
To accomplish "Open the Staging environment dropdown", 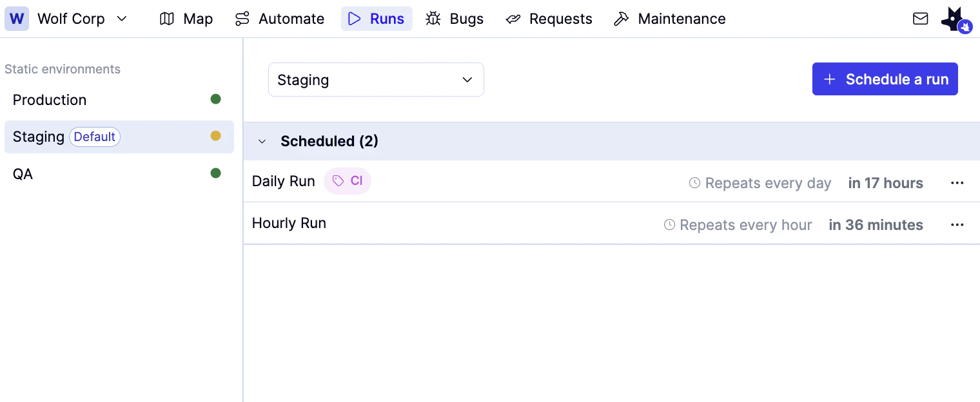I will click(376, 79).
